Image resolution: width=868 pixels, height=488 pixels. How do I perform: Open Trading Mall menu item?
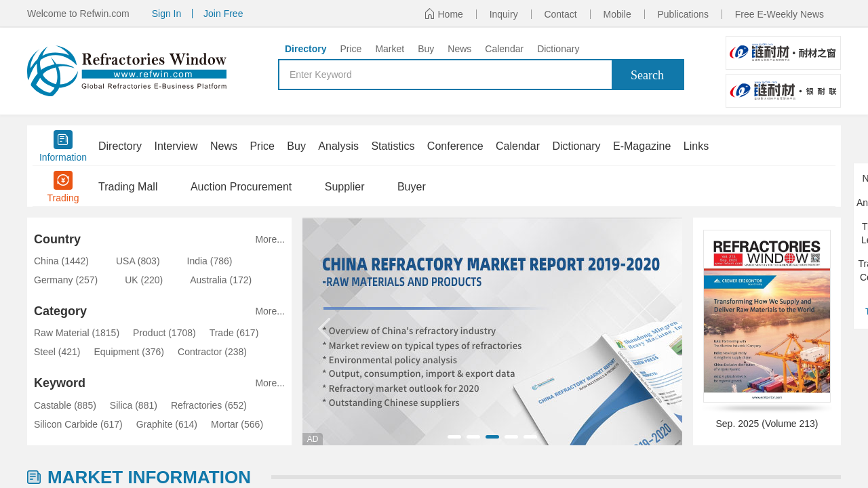(x=128, y=186)
